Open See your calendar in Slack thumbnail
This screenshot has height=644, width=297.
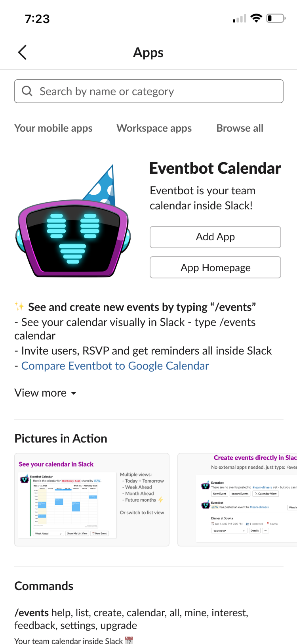tap(92, 500)
